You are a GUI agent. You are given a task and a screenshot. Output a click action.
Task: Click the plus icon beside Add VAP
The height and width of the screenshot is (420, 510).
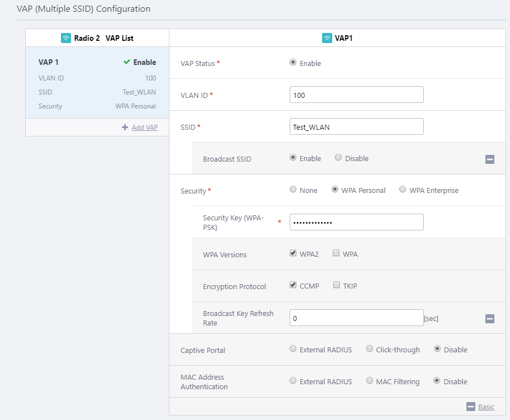click(x=125, y=128)
